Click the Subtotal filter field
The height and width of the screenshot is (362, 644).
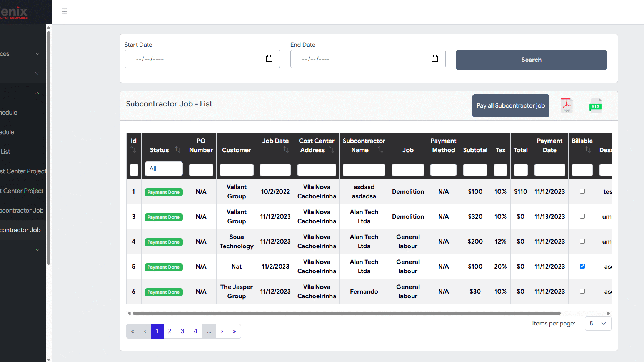(x=475, y=170)
